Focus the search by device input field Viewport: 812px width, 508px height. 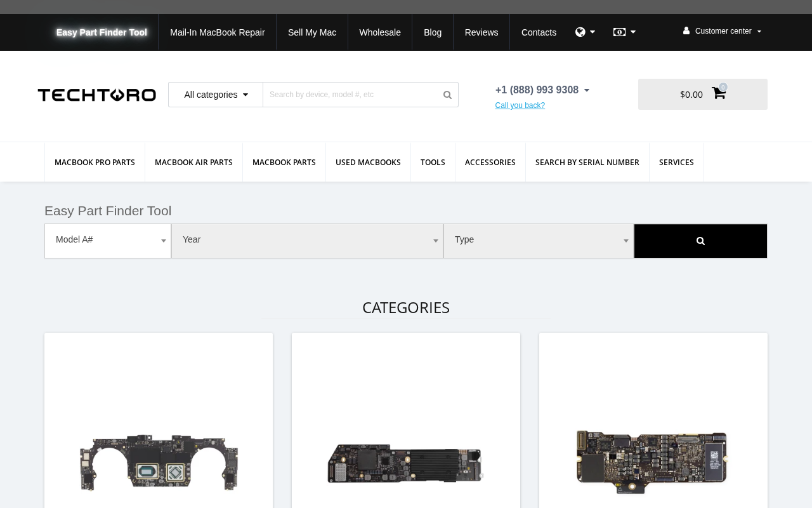(352, 95)
